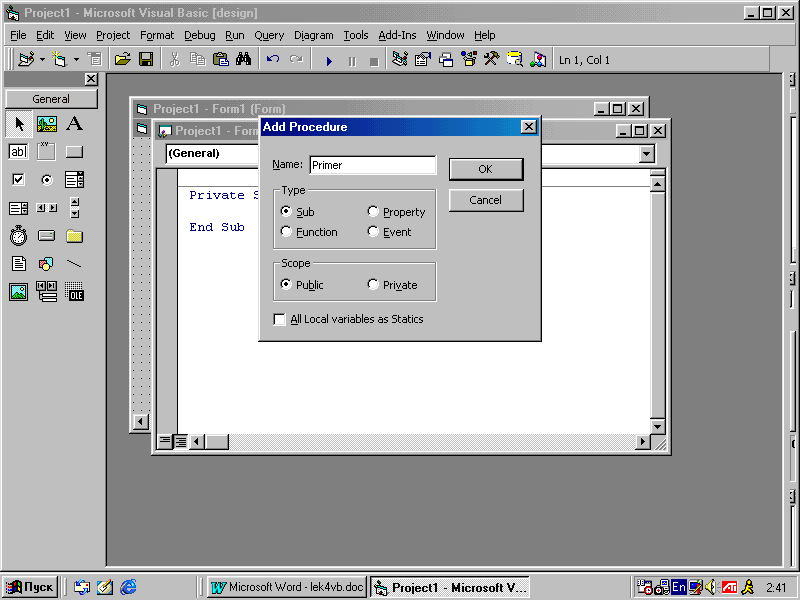800x600 pixels.
Task: Open the Data View Window icon
Action: (515, 60)
